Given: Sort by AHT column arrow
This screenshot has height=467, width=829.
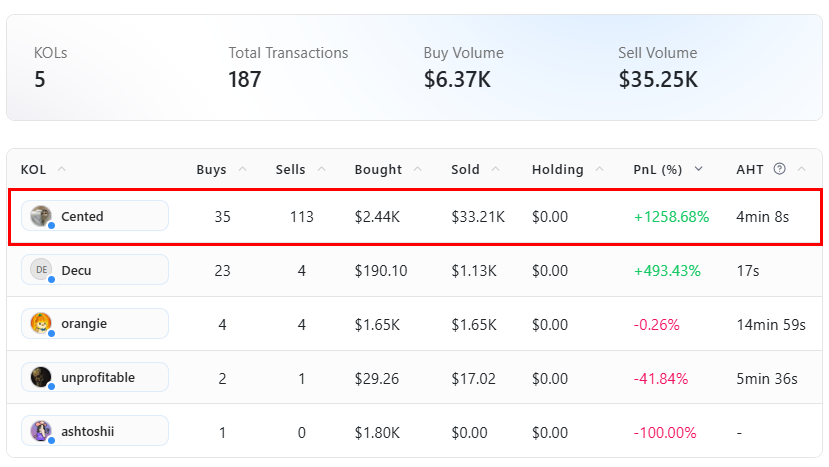Looking at the screenshot, I should 802,169.
